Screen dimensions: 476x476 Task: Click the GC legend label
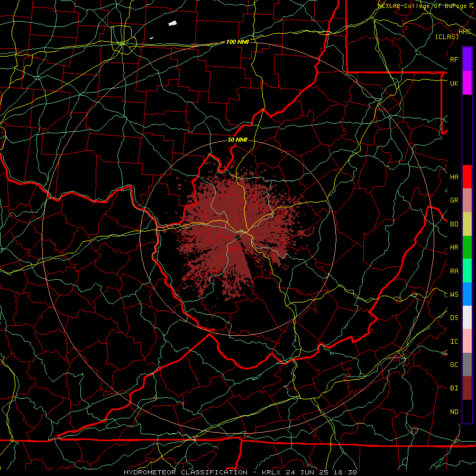(x=454, y=365)
